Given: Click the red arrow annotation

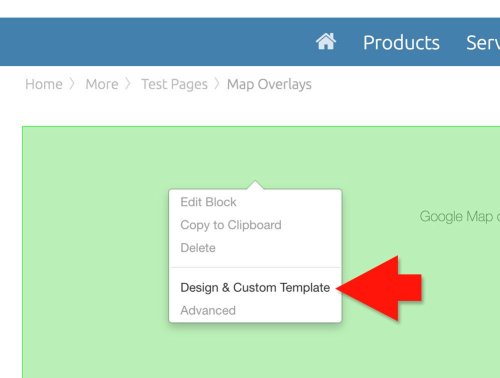Looking at the screenshot, I should [x=379, y=288].
